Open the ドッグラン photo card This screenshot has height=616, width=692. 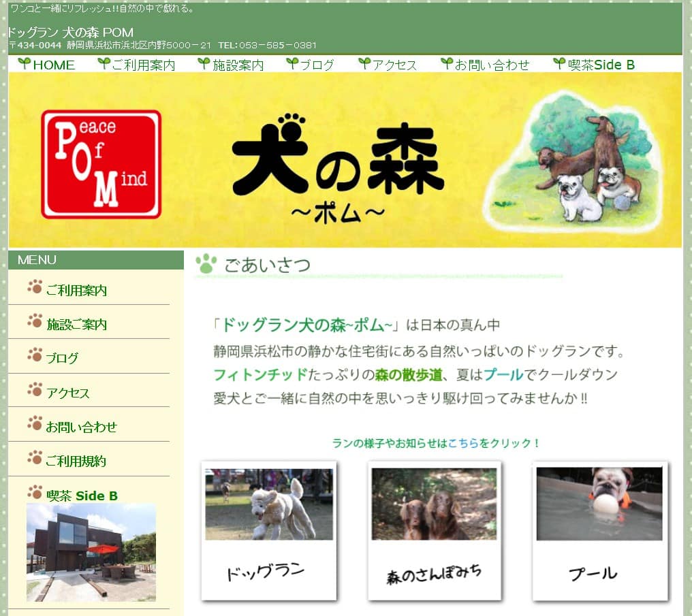coord(269,531)
